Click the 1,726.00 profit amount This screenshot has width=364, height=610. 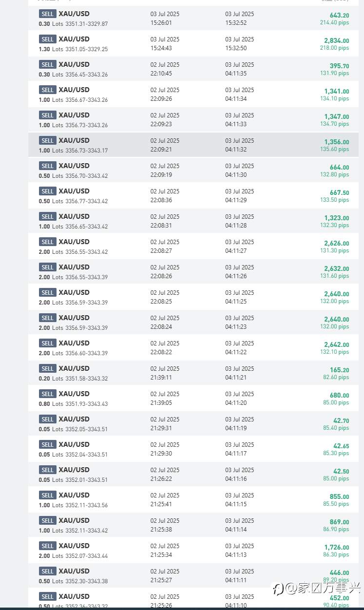pos(336,547)
